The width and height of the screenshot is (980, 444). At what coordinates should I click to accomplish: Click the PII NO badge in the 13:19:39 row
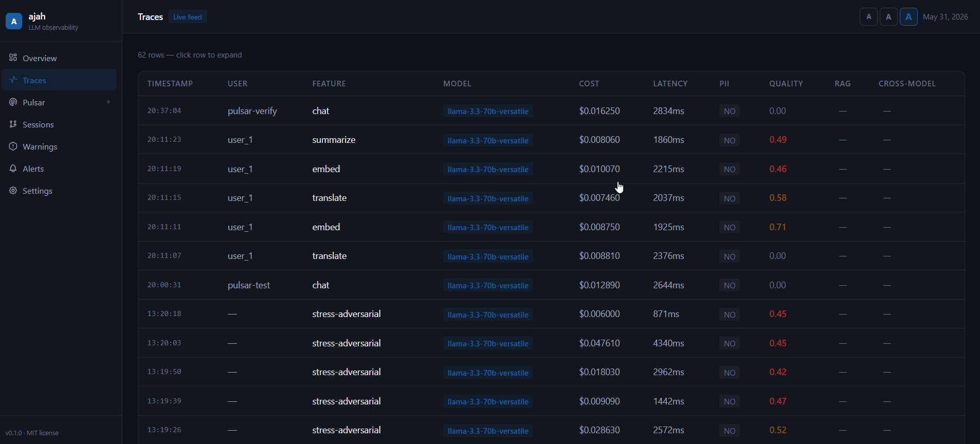pos(730,401)
